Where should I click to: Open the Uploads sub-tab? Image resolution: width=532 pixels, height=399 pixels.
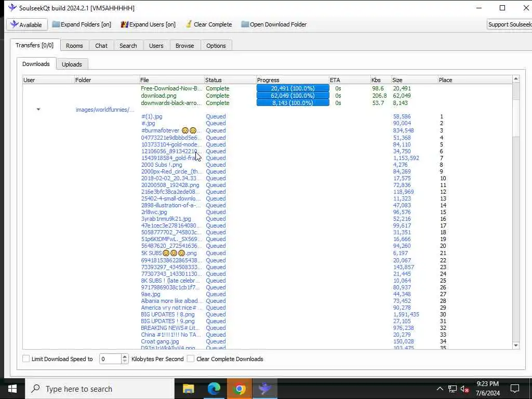tap(72, 64)
